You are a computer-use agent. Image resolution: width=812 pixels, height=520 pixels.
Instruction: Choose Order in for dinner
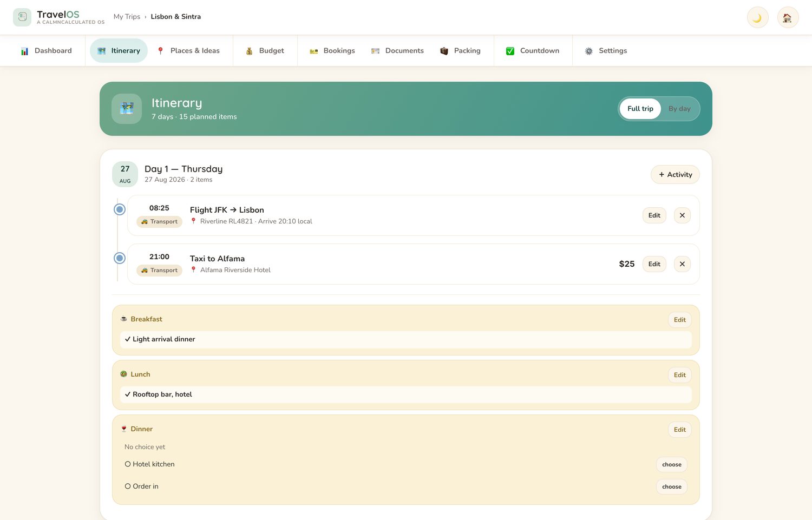coord(672,487)
